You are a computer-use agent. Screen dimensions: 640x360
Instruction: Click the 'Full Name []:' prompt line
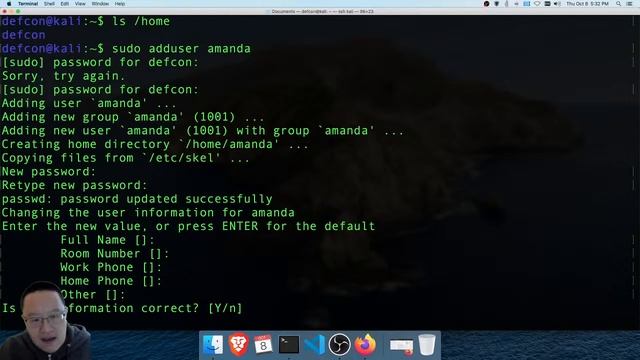(108, 240)
